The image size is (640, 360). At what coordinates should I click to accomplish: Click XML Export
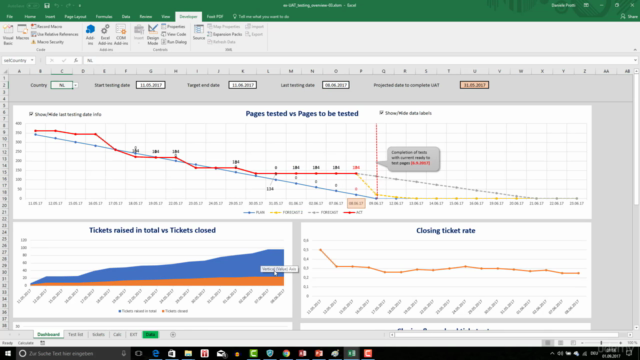[254, 34]
